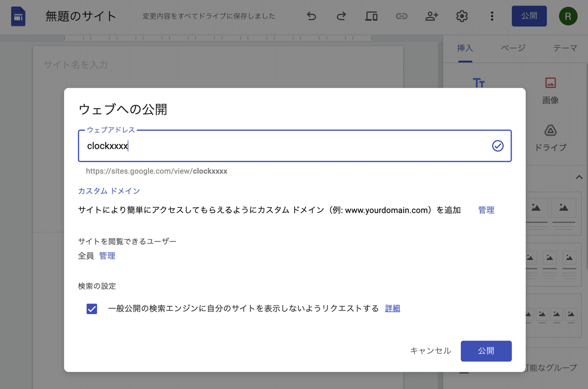Switch to the テーマ tab
Image resolution: width=588 pixels, height=389 pixels.
coord(565,48)
